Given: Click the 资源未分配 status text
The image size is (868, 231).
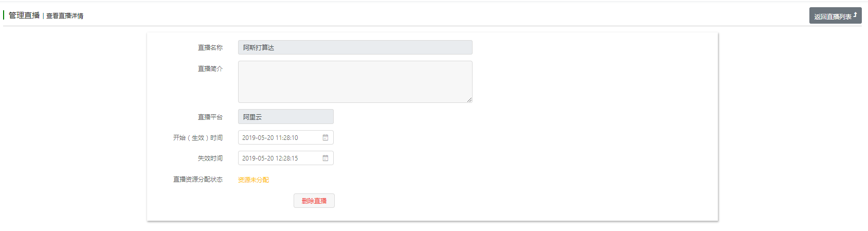Looking at the screenshot, I should tap(254, 180).
